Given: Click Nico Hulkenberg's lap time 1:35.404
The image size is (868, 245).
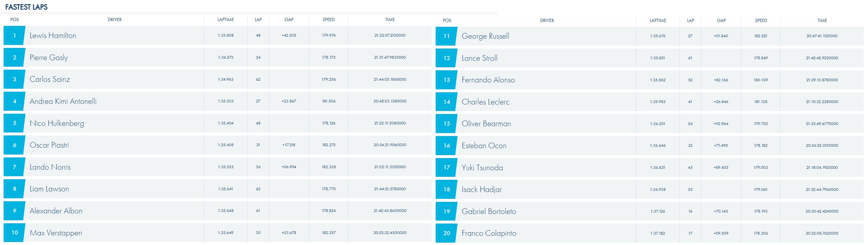Looking at the screenshot, I should point(226,123).
